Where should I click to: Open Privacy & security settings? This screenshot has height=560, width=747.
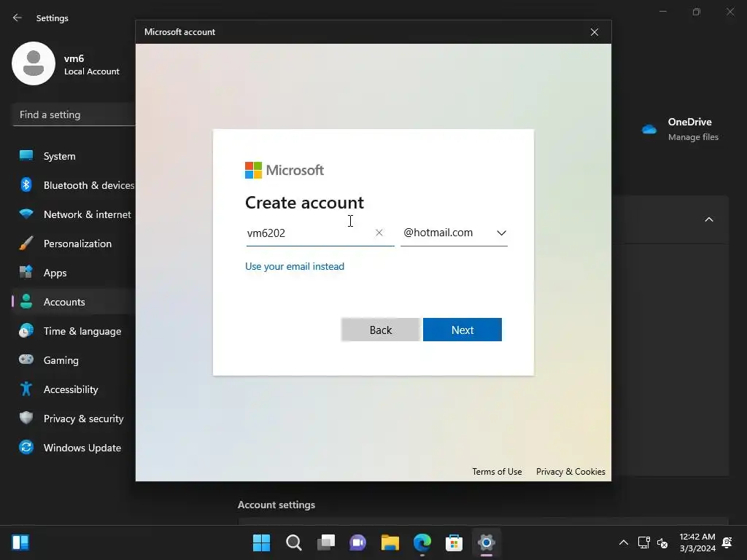tap(74, 419)
